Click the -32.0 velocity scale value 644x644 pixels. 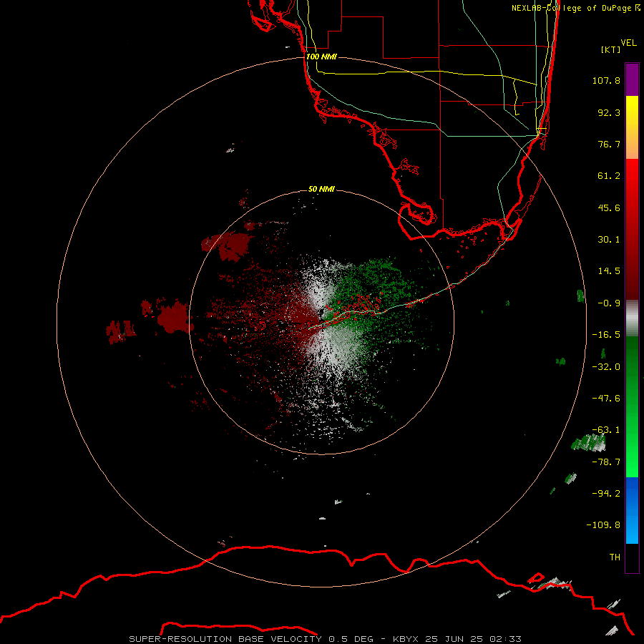(x=606, y=366)
